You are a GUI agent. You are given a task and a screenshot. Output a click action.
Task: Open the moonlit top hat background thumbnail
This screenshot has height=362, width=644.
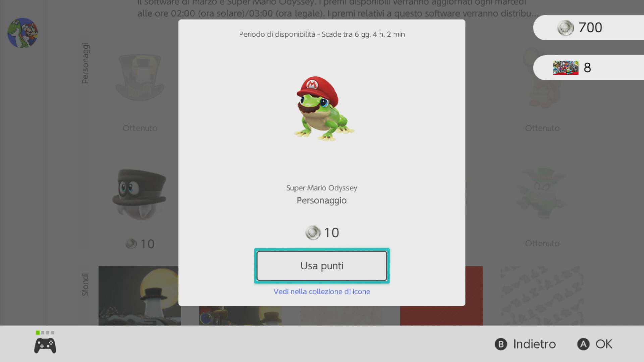(x=140, y=296)
